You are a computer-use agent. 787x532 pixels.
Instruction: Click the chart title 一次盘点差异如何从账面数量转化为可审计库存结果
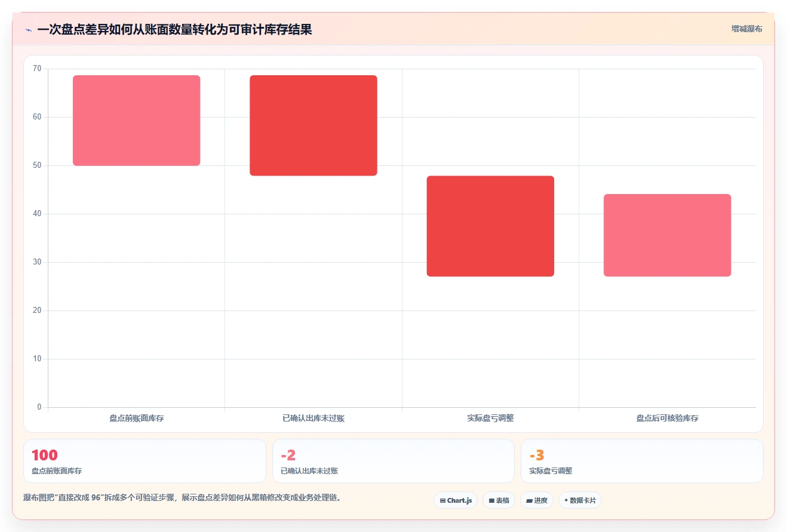click(174, 29)
